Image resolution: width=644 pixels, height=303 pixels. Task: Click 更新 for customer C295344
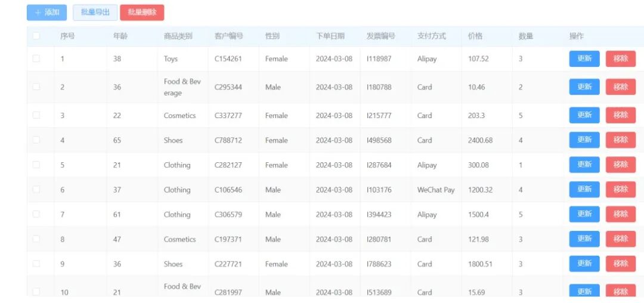click(x=584, y=86)
